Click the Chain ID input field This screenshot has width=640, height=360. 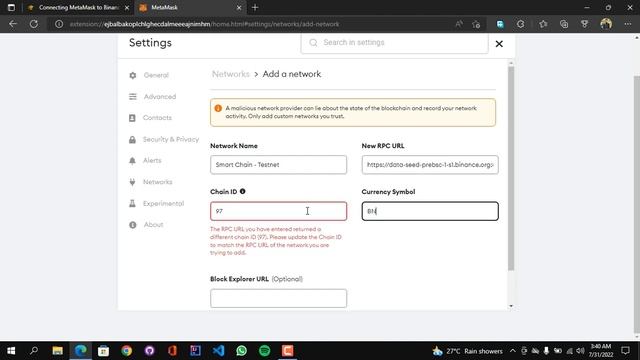coord(278,211)
